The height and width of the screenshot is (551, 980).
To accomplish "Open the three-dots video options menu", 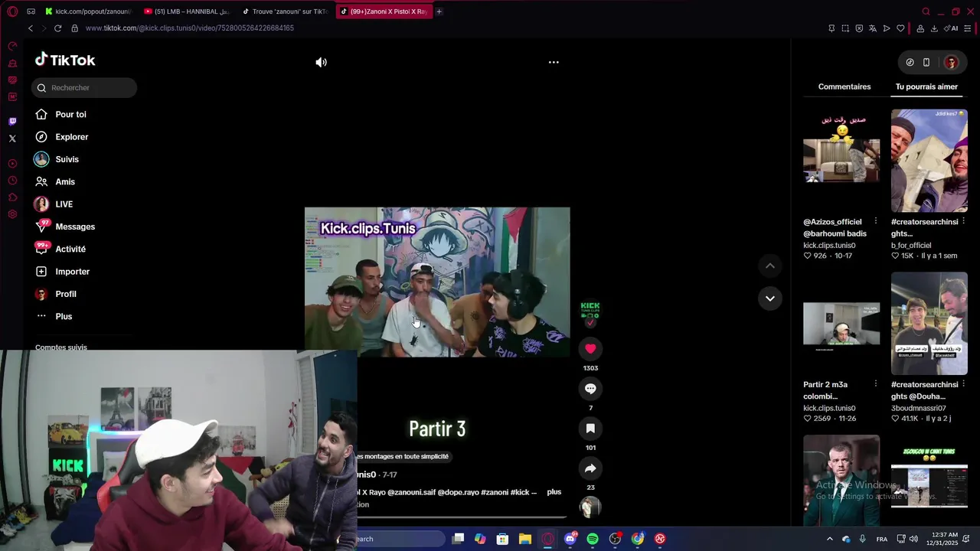I will tap(554, 63).
